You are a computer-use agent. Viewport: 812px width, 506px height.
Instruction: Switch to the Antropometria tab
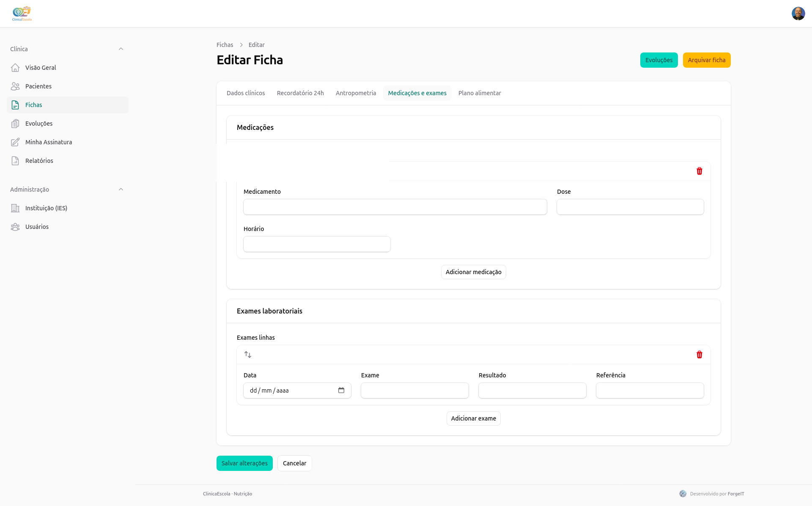tap(356, 93)
